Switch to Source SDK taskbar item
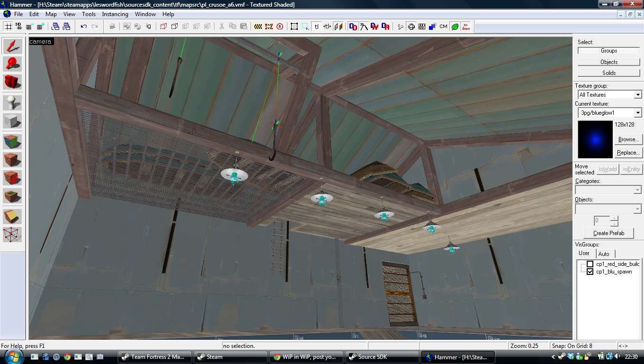Screen dimensions: 644x364 (382, 357)
